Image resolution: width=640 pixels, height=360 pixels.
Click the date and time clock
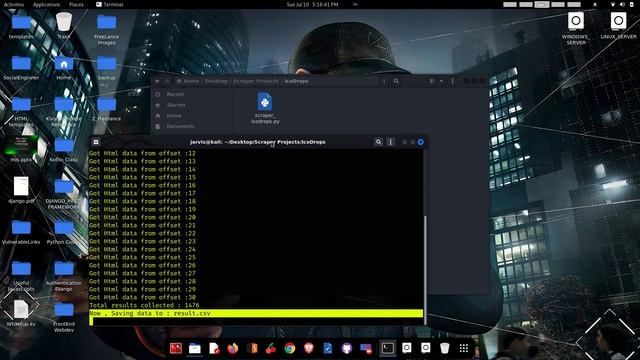coord(312,4)
